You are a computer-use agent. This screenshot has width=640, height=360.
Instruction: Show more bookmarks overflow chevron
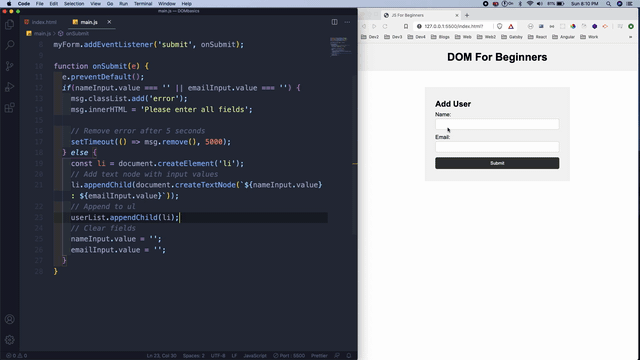(x=631, y=37)
